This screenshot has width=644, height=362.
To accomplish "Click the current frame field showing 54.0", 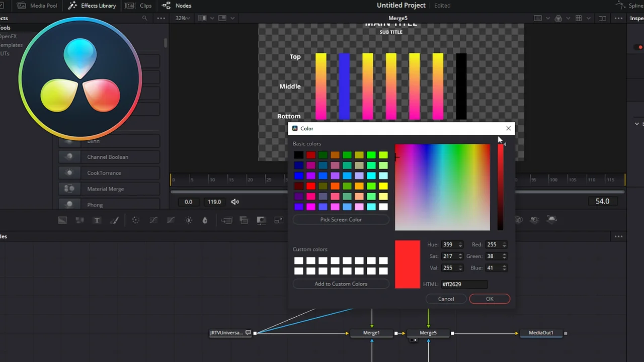I will pos(602,201).
